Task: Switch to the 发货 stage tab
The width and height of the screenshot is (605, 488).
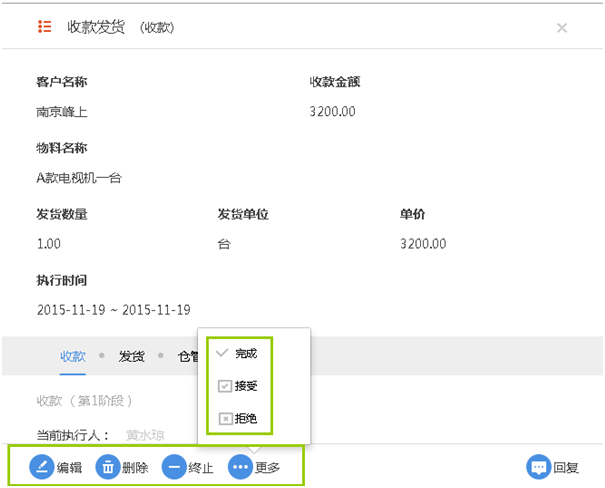Action: click(132, 356)
